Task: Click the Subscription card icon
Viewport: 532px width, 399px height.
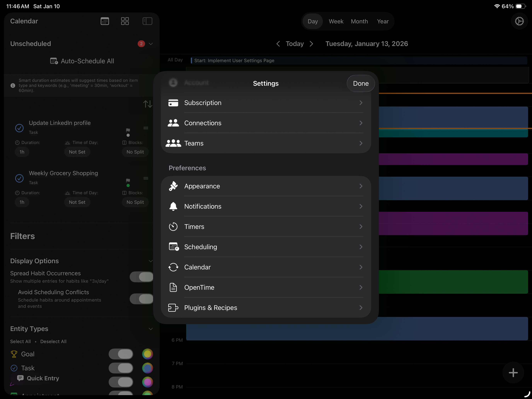Action: pyautogui.click(x=173, y=103)
